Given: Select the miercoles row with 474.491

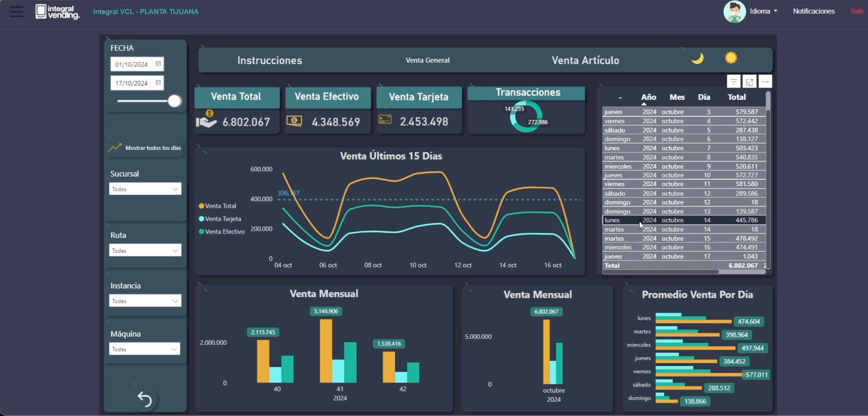Looking at the screenshot, I should click(x=684, y=247).
